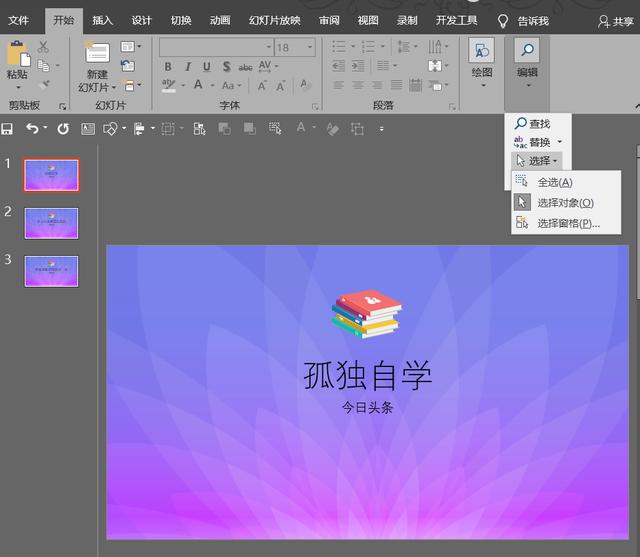The image size is (640, 557).
Task: Click the Decrease Font Size icon
Action: pos(280,85)
